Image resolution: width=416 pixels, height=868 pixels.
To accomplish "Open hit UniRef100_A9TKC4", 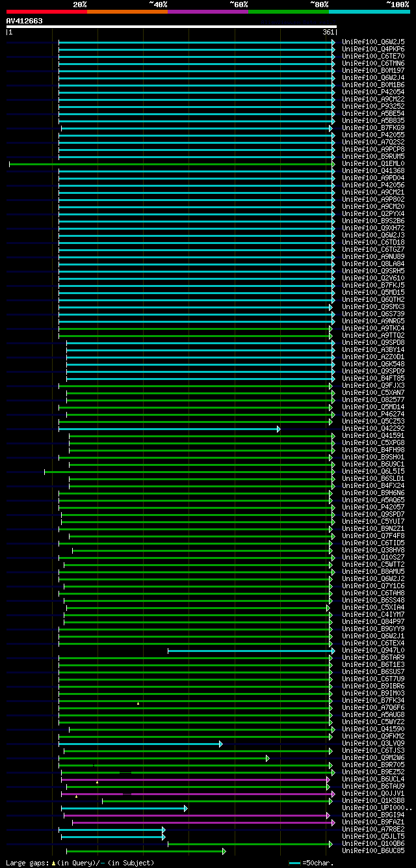I will click(374, 329).
